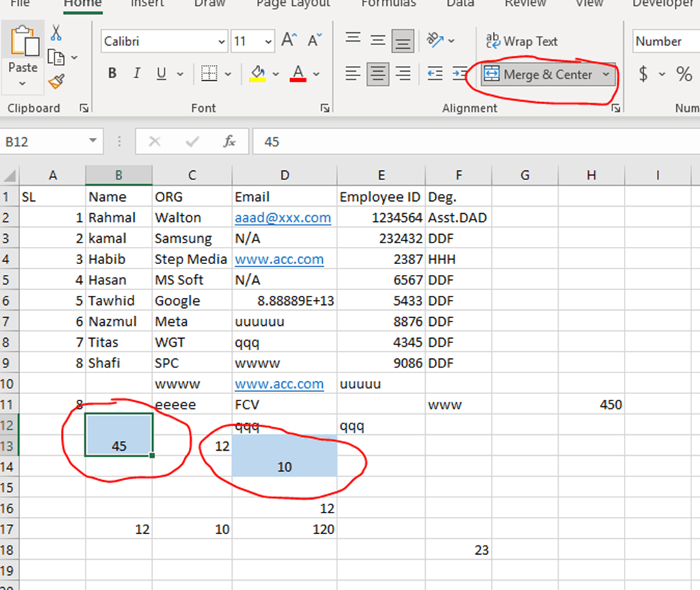Toggle Align Right
Screen dimensions: 700x590
coord(403,73)
